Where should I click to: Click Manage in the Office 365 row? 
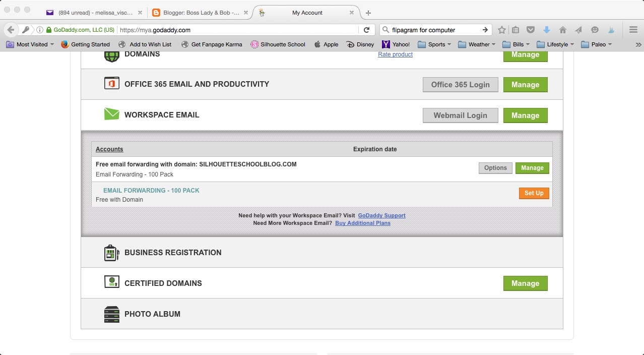(526, 85)
